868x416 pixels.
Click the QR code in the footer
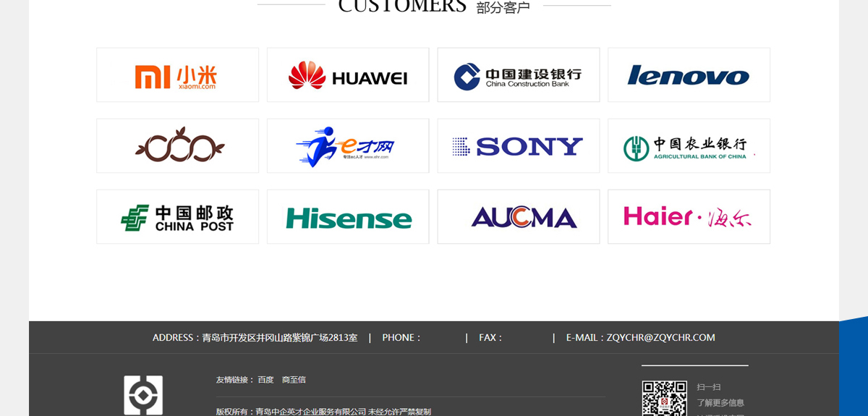(664, 398)
